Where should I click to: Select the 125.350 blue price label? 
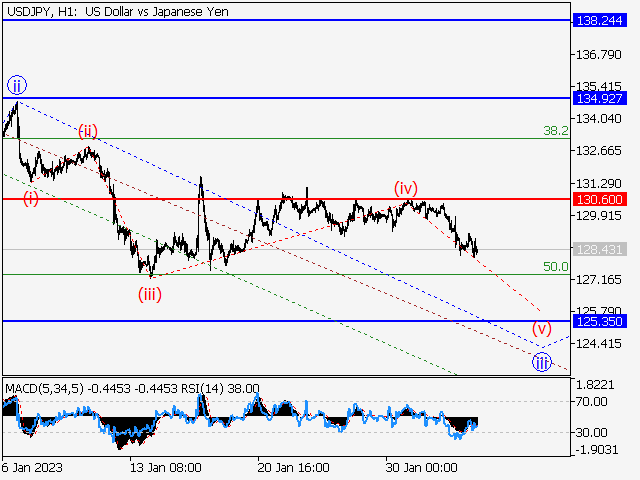[599, 321]
